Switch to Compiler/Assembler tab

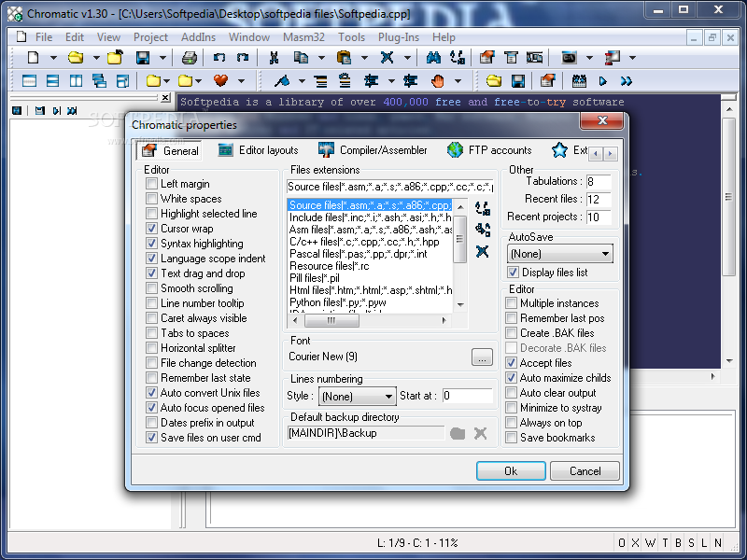coord(373,150)
